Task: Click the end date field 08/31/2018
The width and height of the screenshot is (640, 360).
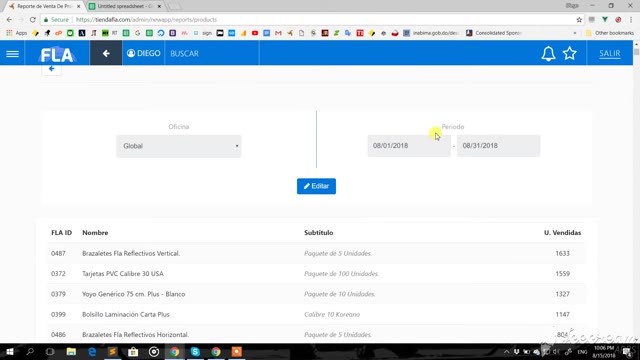Action: click(x=498, y=146)
